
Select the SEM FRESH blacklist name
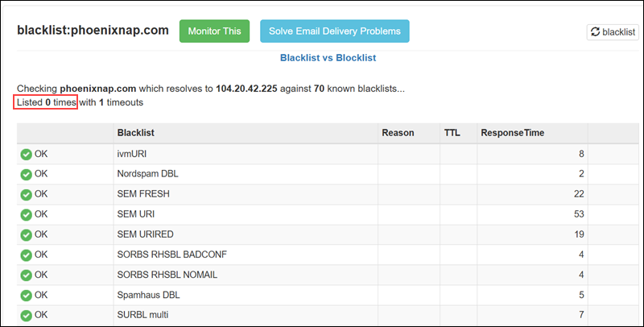(x=143, y=194)
